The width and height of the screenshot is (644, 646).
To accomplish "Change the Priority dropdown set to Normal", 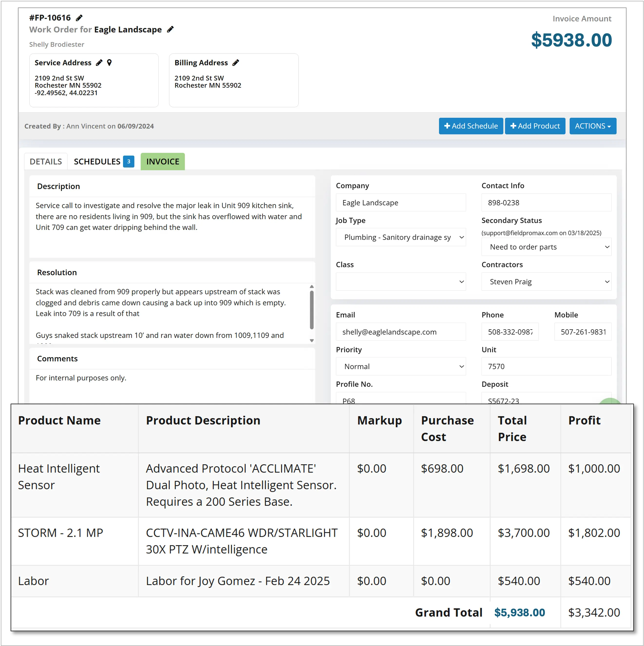I will [401, 366].
